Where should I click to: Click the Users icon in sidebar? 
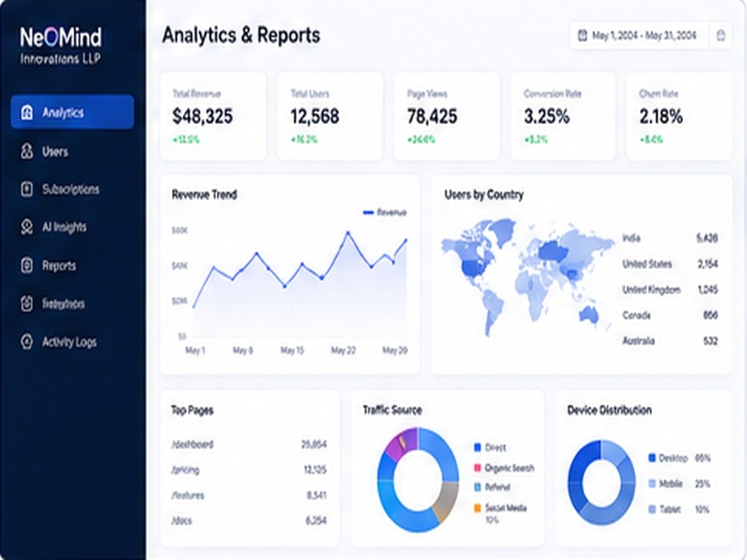click(27, 152)
